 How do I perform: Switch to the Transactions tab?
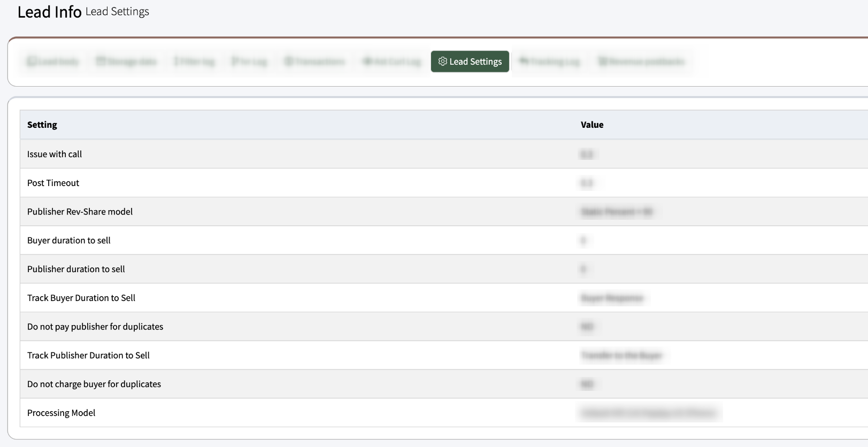click(314, 61)
